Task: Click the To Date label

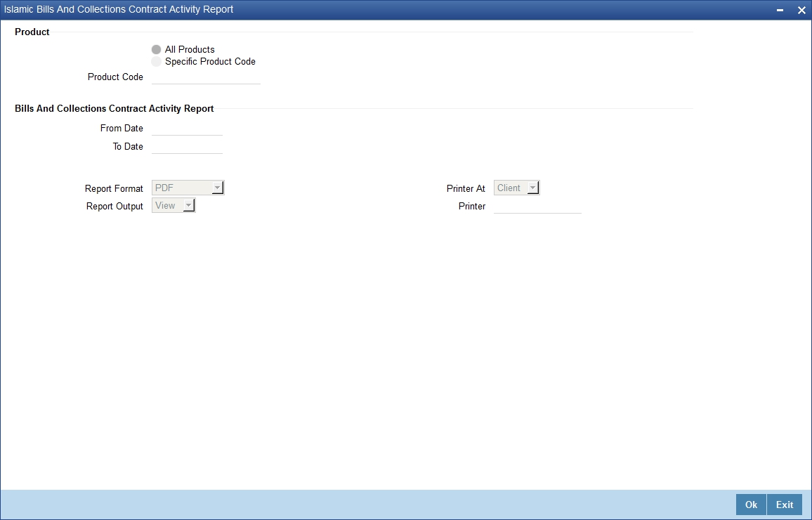Action: pyautogui.click(x=128, y=147)
